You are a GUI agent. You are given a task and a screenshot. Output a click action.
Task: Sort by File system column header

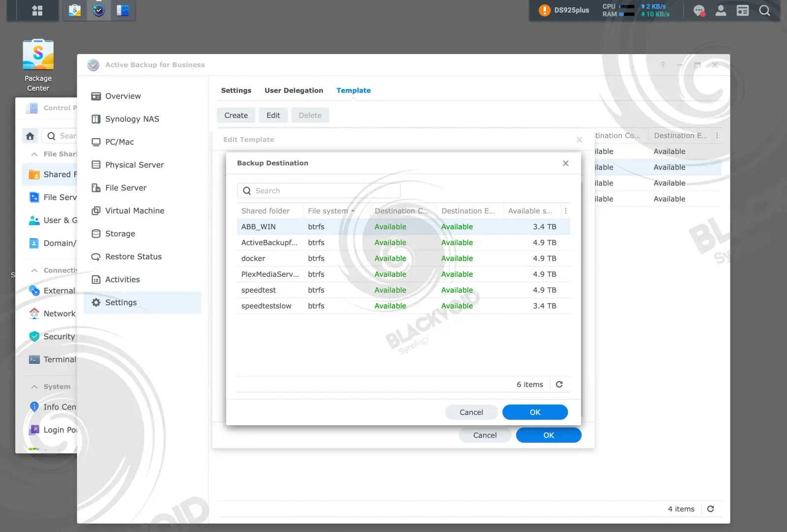(x=336, y=211)
